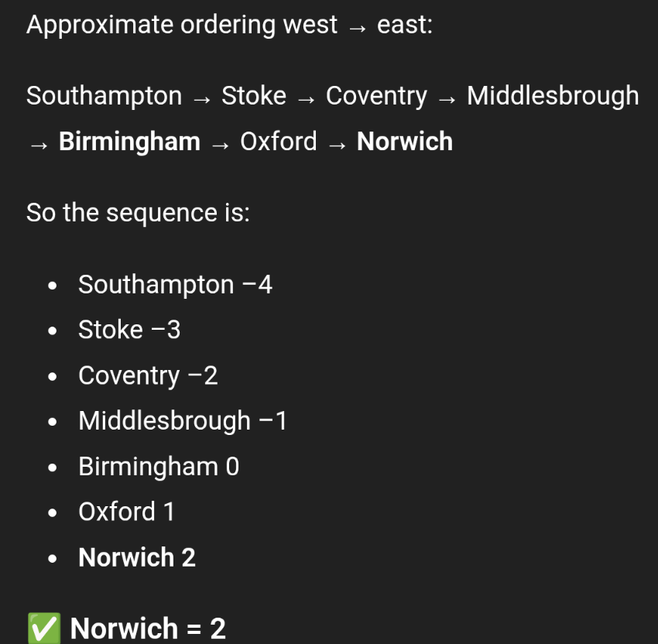Click the green check mark emoji

(43, 628)
